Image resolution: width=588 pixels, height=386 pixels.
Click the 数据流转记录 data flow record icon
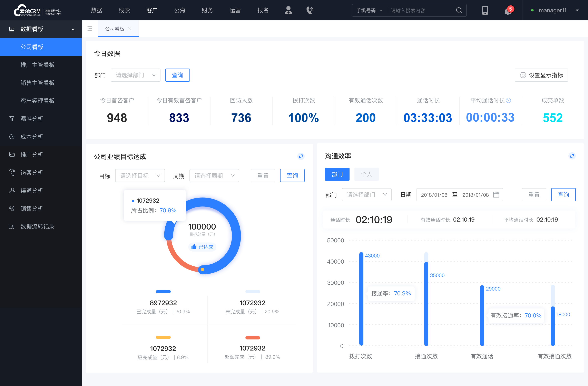(x=11, y=226)
